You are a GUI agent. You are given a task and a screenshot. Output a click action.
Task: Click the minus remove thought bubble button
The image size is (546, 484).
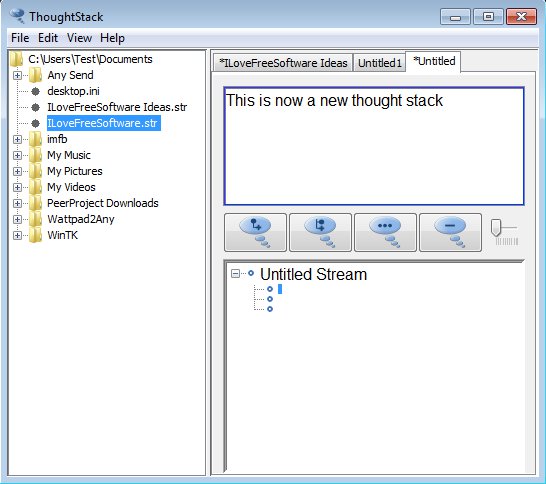(450, 232)
